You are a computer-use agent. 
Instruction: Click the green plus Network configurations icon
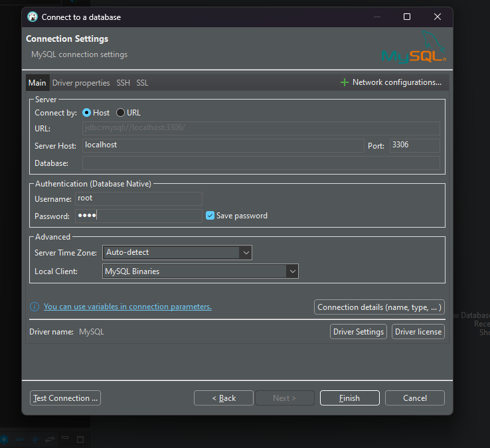345,82
